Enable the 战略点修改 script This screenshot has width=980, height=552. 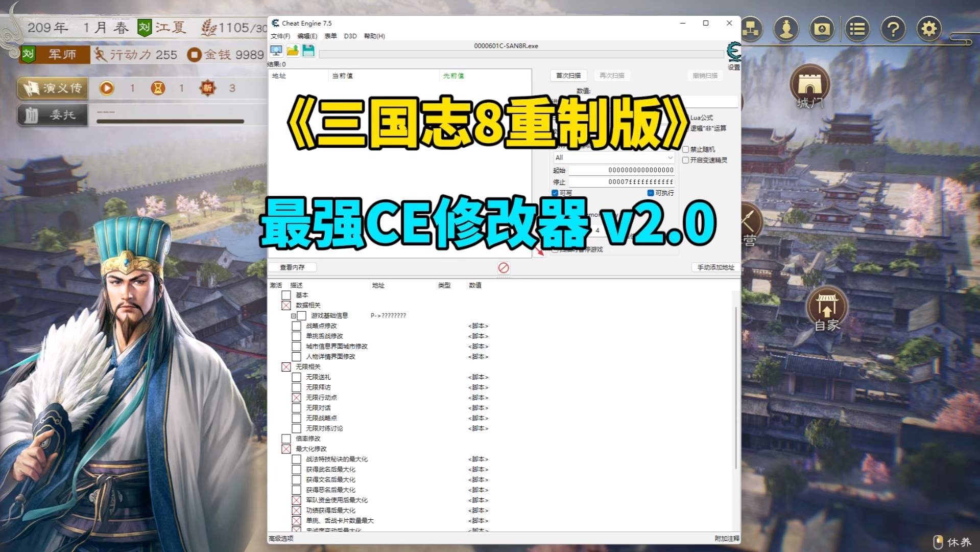pyautogui.click(x=296, y=326)
